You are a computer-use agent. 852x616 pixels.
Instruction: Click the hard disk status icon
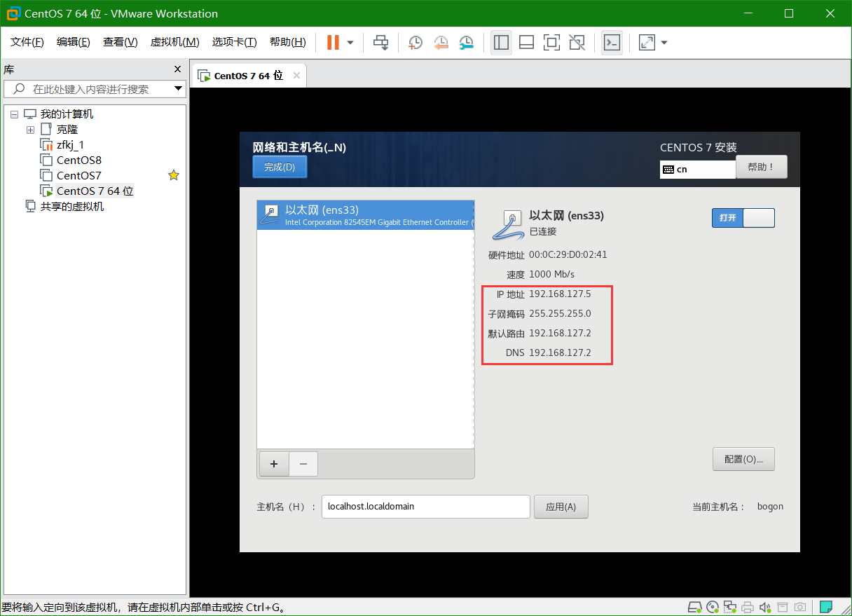(x=694, y=607)
